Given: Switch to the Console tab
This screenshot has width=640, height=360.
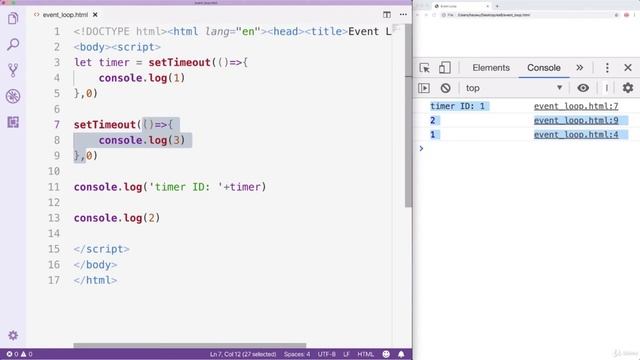Looking at the screenshot, I should (x=544, y=68).
